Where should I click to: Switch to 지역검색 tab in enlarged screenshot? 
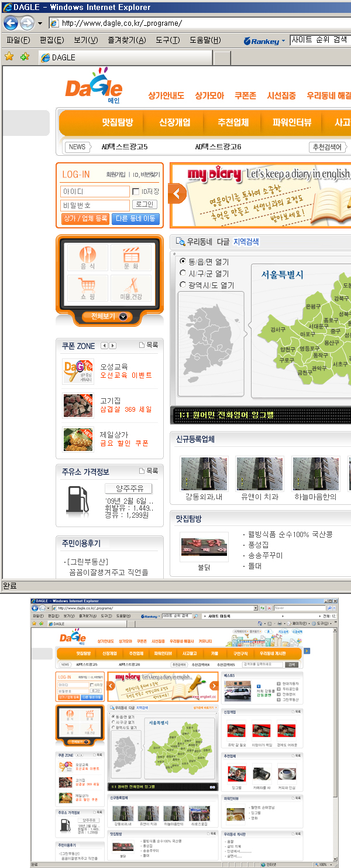[246, 241]
